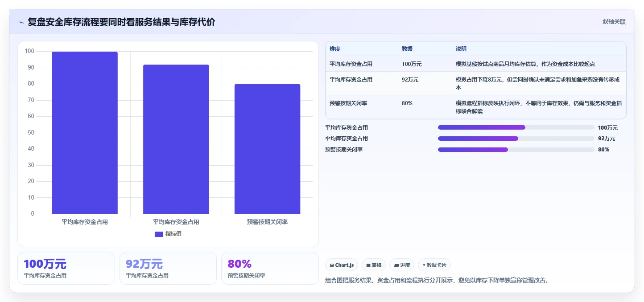Select the 进度 chip label
Image resolution: width=644 pixels, height=302 pixels.
pyautogui.click(x=405, y=265)
